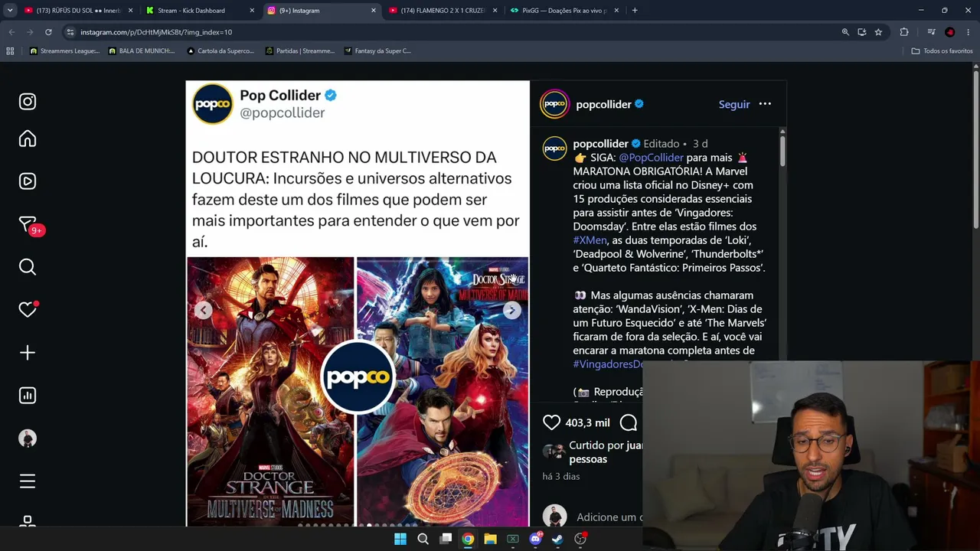The height and width of the screenshot is (551, 980).
Task: Open the hamburger More menu in the sidebar
Action: (28, 481)
